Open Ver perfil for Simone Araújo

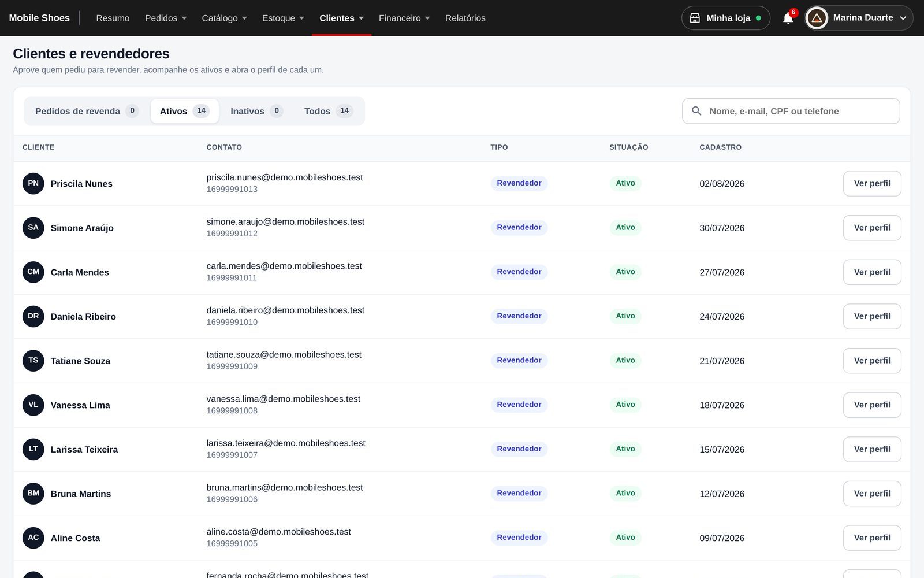(x=872, y=228)
